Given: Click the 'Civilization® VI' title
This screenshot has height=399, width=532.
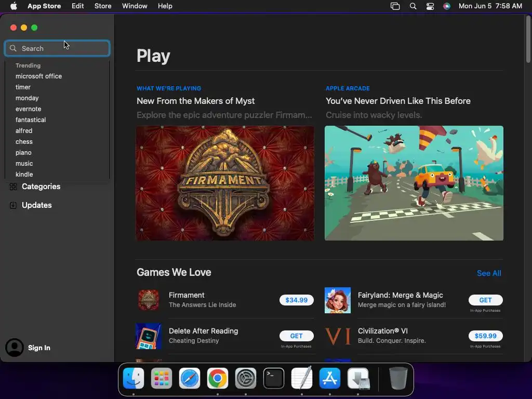Looking at the screenshot, I should (x=383, y=331).
